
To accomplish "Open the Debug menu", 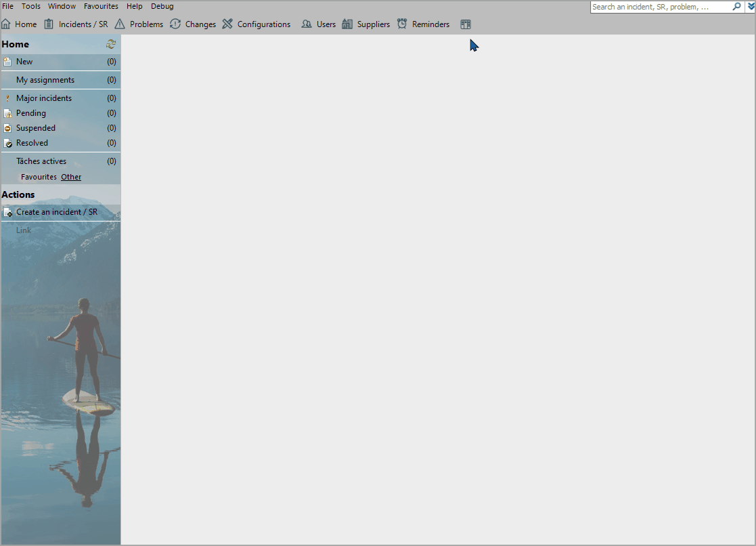I will point(162,6).
